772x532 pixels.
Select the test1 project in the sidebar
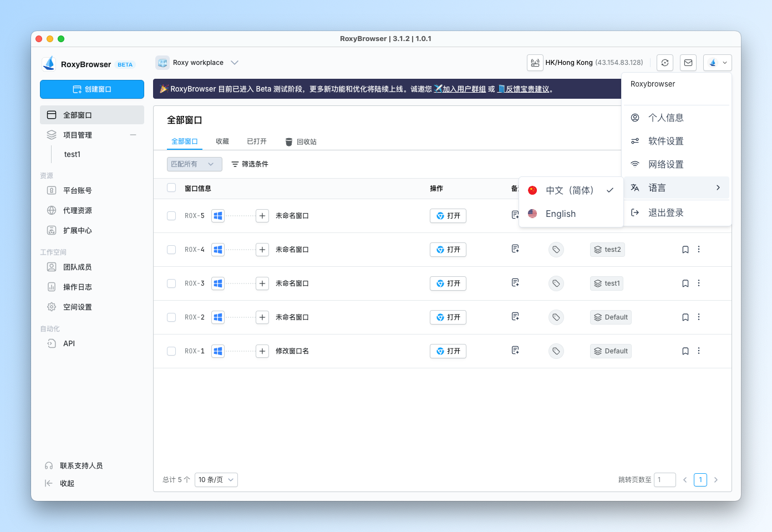(73, 154)
